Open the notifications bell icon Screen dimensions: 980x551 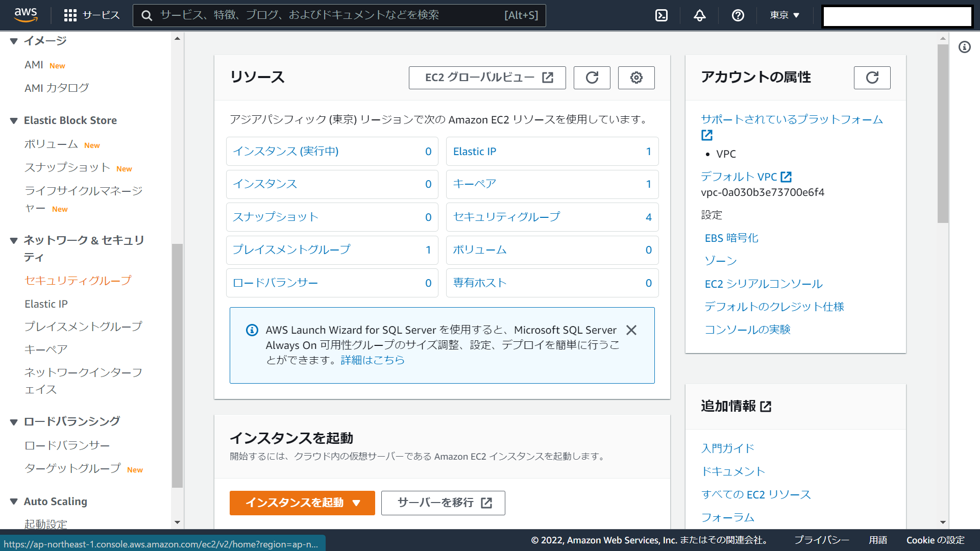[x=699, y=15]
